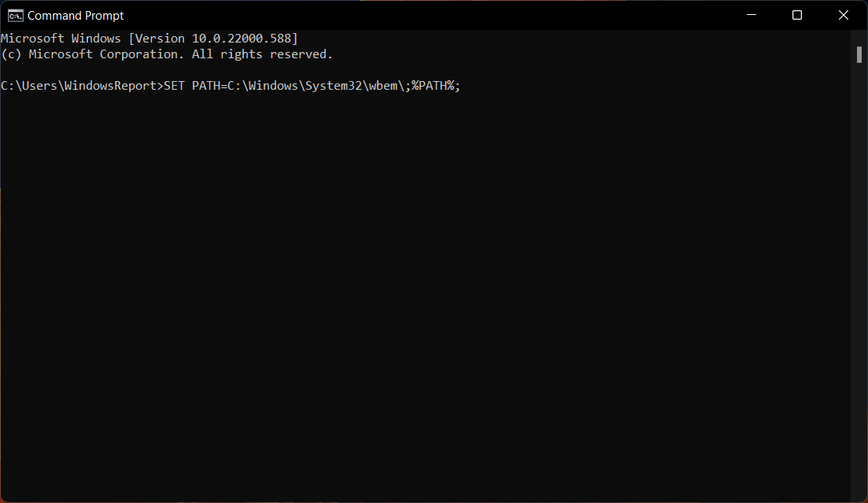Click at the end of the typed command
Image resolution: width=868 pixels, height=503 pixels.
pos(463,85)
